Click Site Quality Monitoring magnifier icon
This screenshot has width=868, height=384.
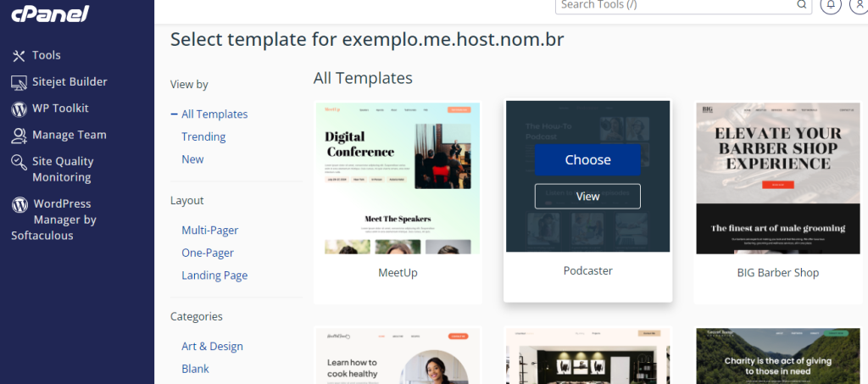pyautogui.click(x=19, y=162)
